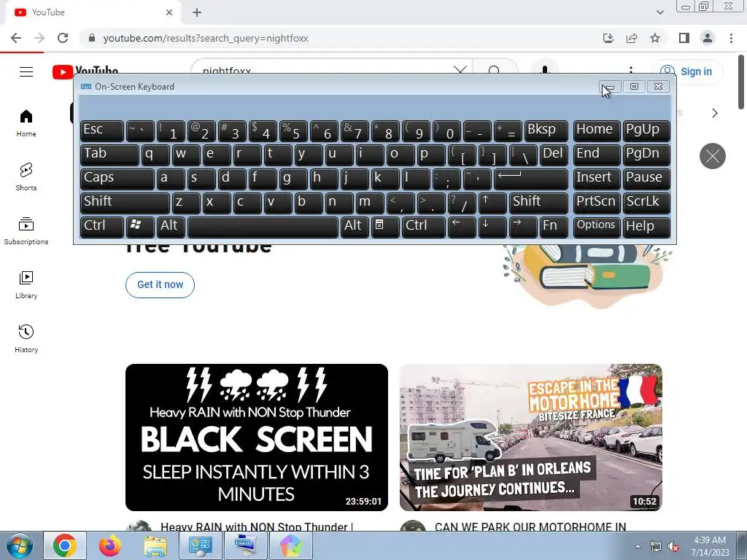This screenshot has width=747, height=560.
Task: Clear the YouTube search box with X
Action: 460,71
